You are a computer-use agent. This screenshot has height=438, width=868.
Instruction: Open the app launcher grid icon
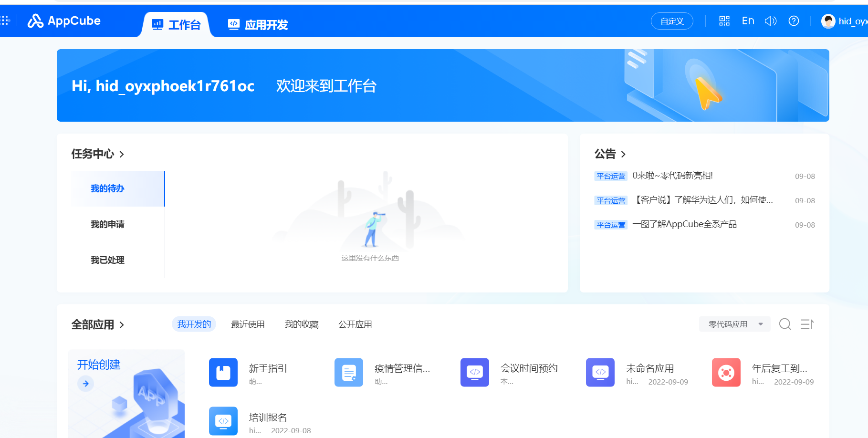click(x=5, y=21)
